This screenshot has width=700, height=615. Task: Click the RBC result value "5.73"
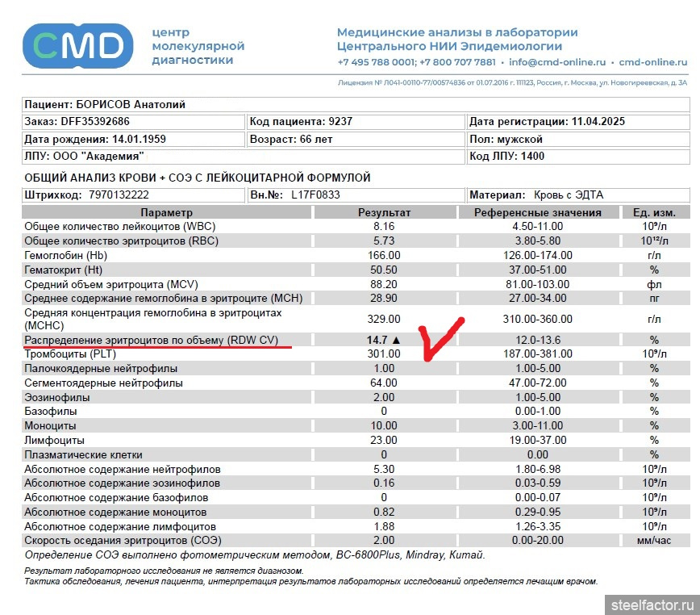click(385, 241)
